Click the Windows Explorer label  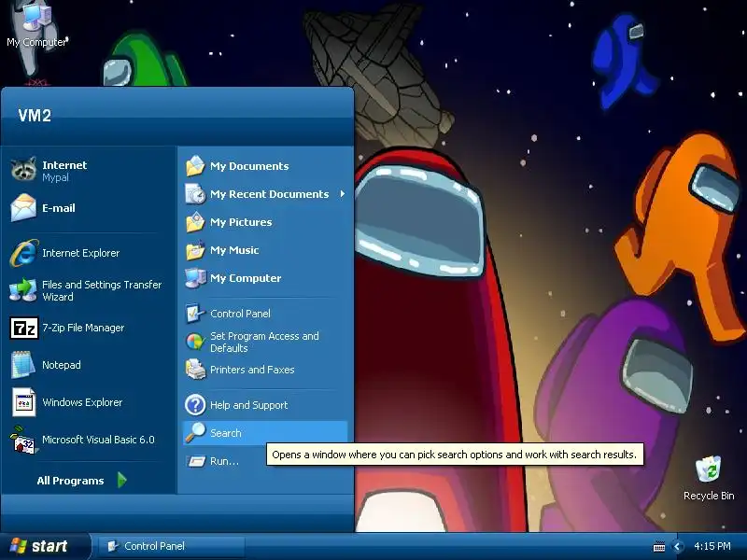pos(82,402)
